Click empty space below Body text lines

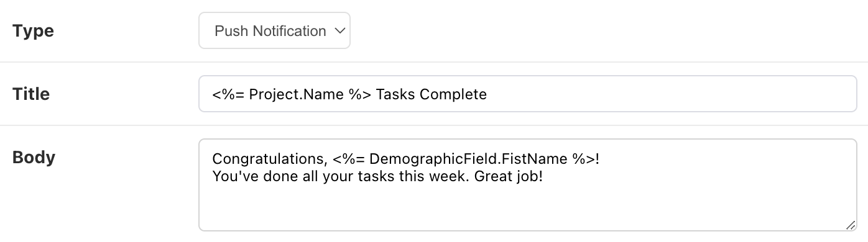pyautogui.click(x=527, y=208)
